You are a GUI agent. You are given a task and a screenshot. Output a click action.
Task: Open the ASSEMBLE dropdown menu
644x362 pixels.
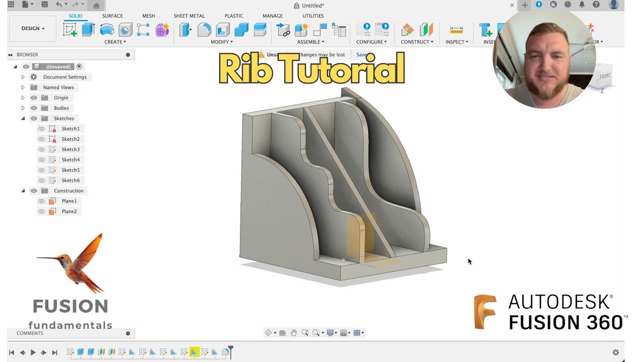point(311,42)
